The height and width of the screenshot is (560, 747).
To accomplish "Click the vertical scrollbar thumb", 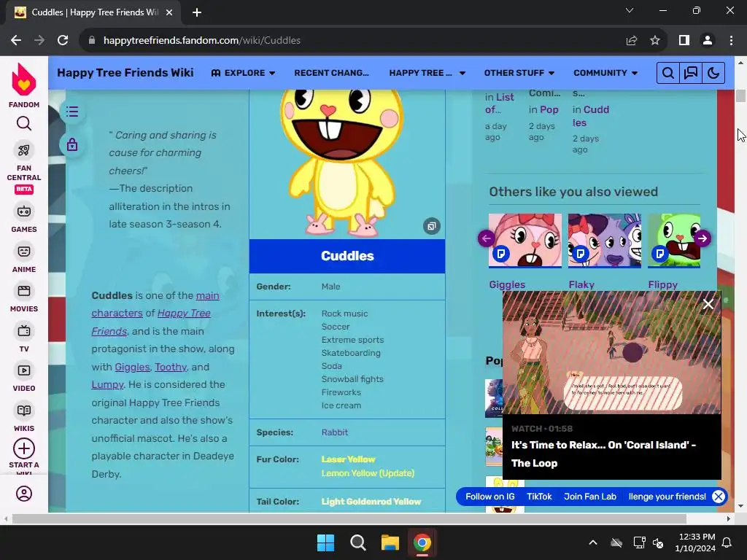I will click(x=741, y=96).
